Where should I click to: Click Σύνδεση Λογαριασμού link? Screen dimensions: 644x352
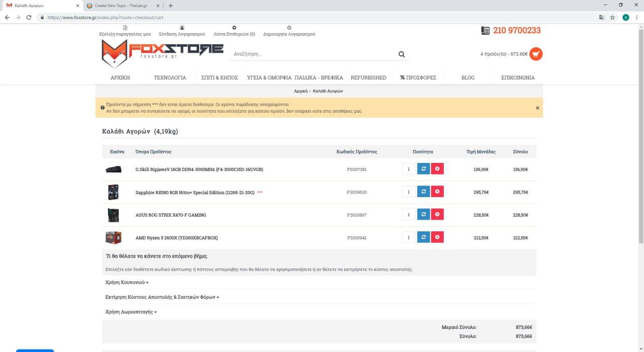[x=182, y=31]
